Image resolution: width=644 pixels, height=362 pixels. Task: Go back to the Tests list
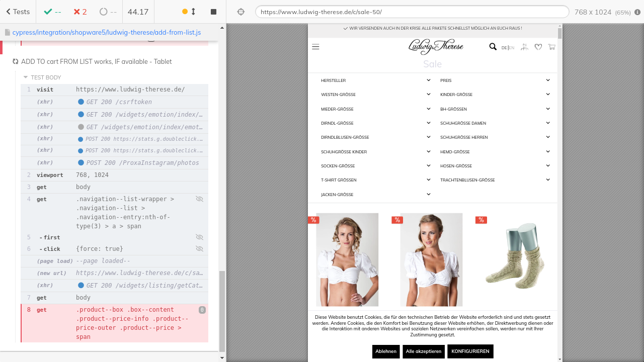point(18,12)
